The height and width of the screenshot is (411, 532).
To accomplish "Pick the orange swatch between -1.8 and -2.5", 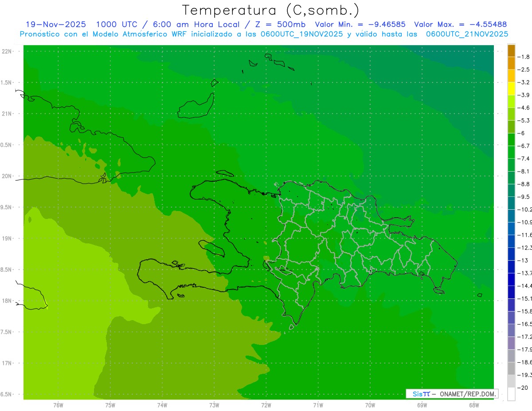I will (x=511, y=63).
